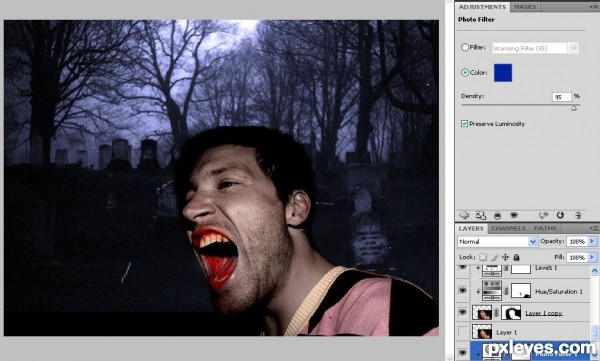This screenshot has width=600, height=361.
Task: Switch panel to expanded view icon
Action: pyautogui.click(x=481, y=216)
